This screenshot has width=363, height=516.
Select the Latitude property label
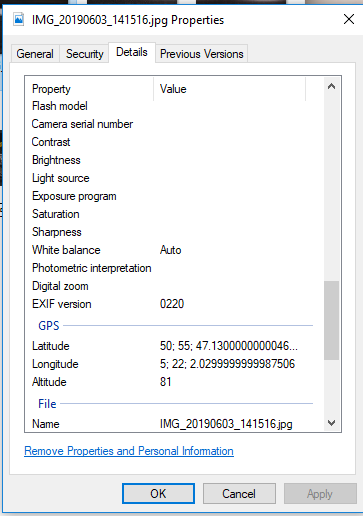pos(51,346)
